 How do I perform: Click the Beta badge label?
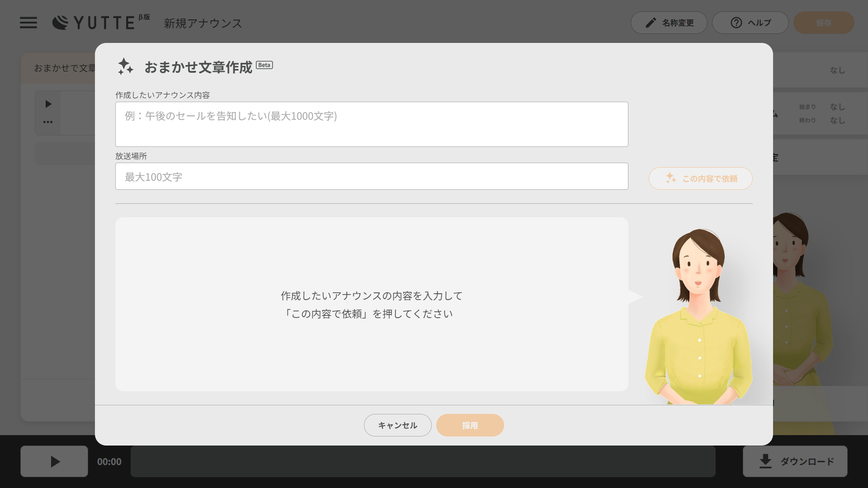264,65
